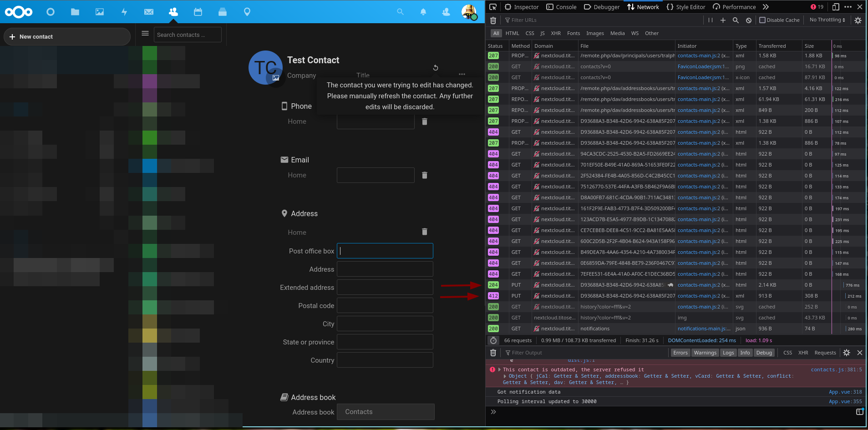Open network search magnifier
868x430 pixels.
pyautogui.click(x=736, y=20)
